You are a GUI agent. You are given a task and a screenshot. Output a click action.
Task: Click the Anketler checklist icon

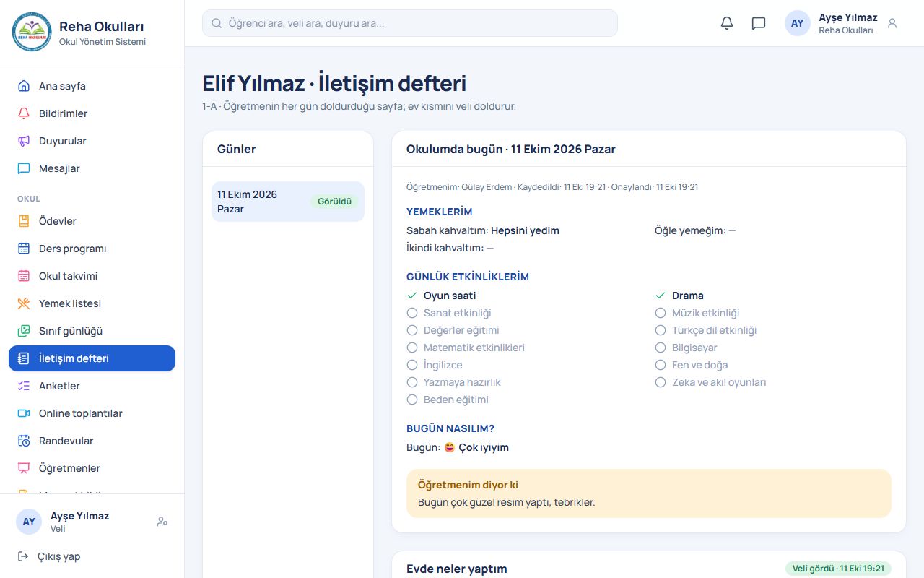click(24, 386)
